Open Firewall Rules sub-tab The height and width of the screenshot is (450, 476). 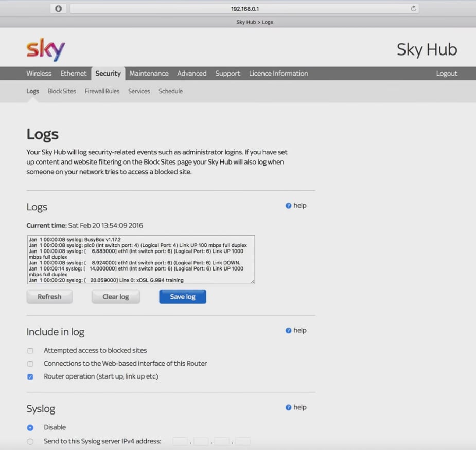tap(102, 91)
